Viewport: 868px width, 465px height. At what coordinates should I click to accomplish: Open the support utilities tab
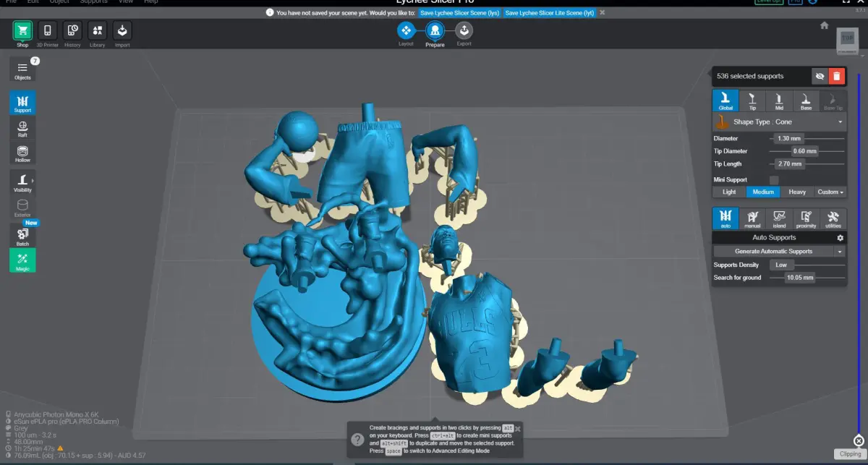click(x=833, y=218)
